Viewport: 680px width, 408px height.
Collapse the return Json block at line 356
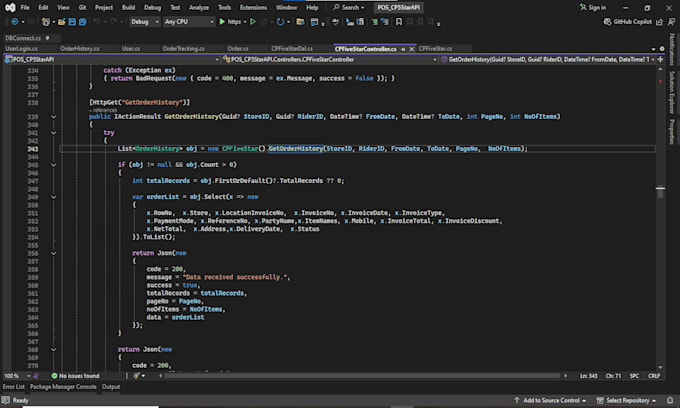(x=53, y=253)
